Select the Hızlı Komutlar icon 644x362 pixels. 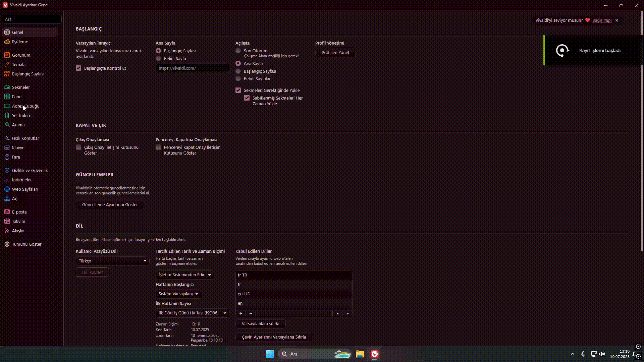pyautogui.click(x=7, y=138)
